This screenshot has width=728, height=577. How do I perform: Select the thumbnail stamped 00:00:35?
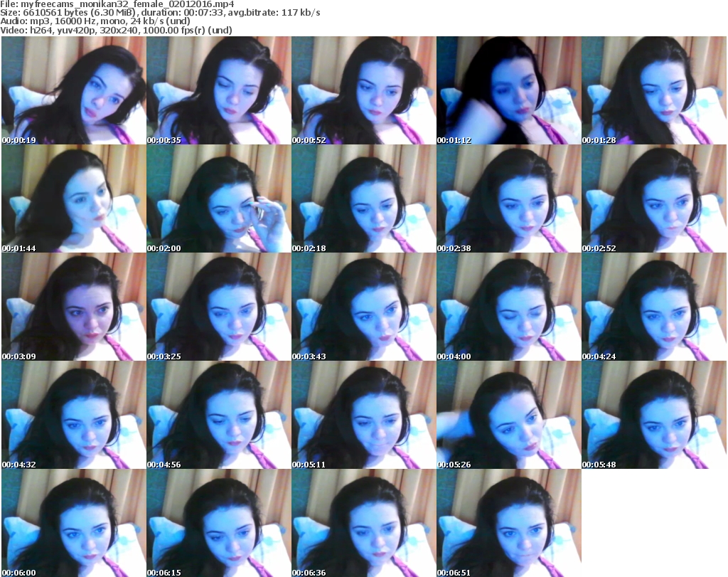click(219, 90)
